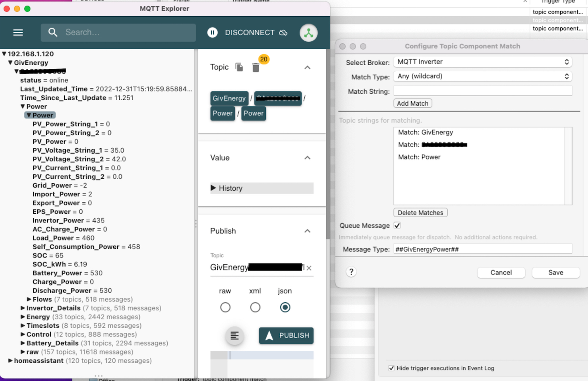
Task: Click the second Power topic breadcrumb chip
Action: tap(253, 113)
